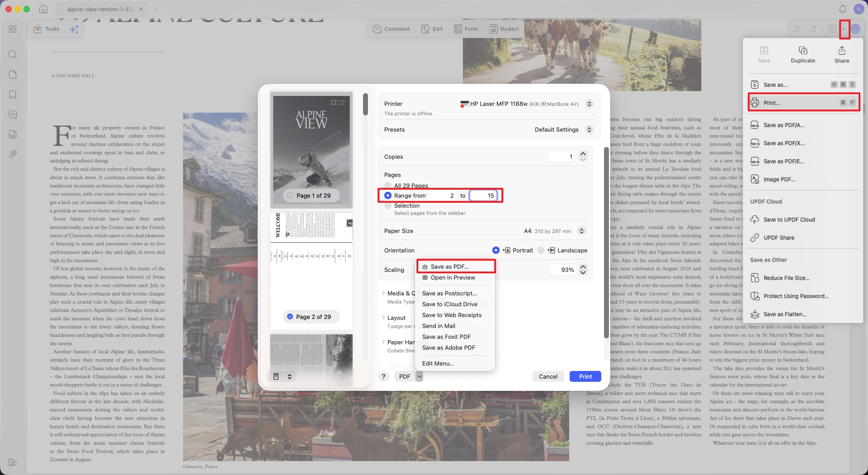Click the UPDF AI sparkle icon
The image size is (868, 475).
pyautogui.click(x=74, y=29)
